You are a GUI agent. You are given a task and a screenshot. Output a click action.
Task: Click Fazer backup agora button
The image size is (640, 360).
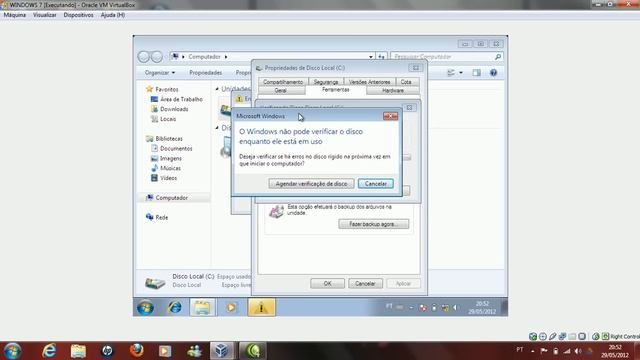click(373, 224)
